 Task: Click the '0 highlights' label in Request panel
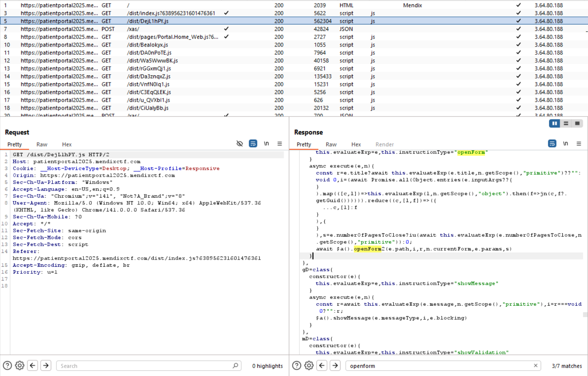268,366
